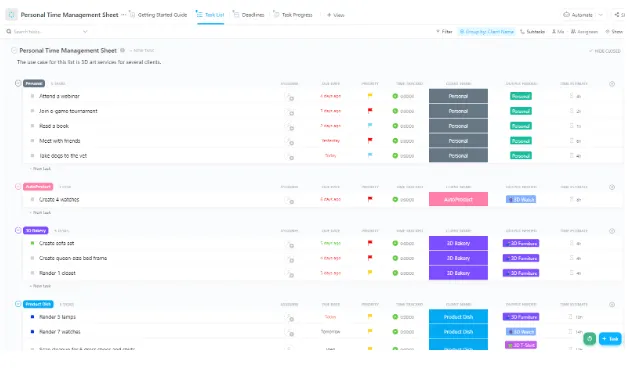This screenshot has height=369, width=627.
Task: Collapse the 3D Bakery group
Action: [x=18, y=230]
